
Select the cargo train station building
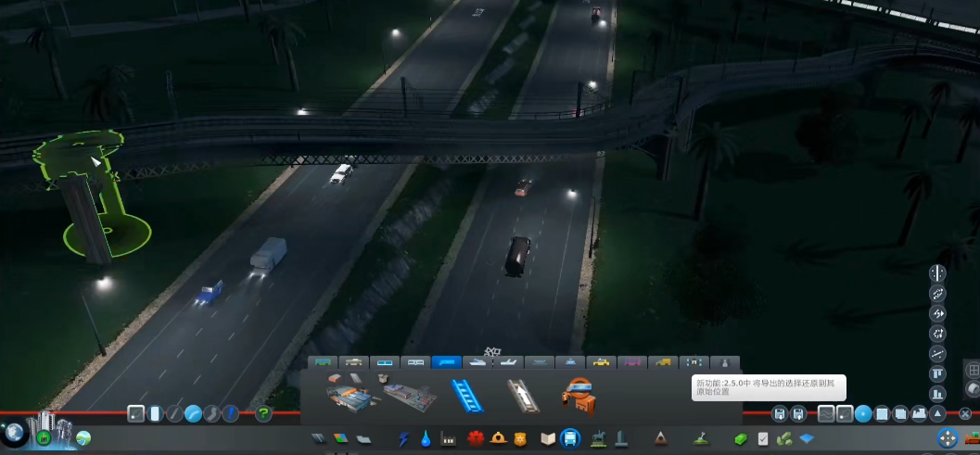tap(409, 395)
